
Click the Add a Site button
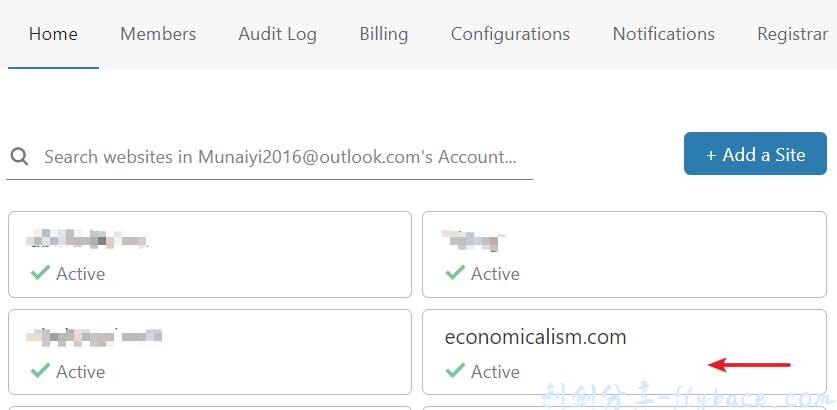click(755, 154)
